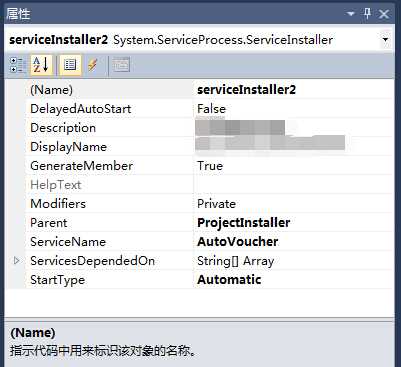Open the Events lightning bolt icon
The image size is (401, 367).
pos(93,65)
